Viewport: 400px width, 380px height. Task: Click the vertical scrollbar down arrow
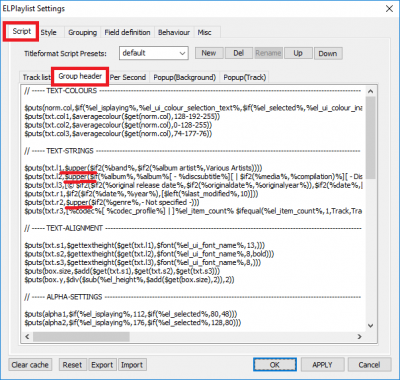tap(371, 326)
